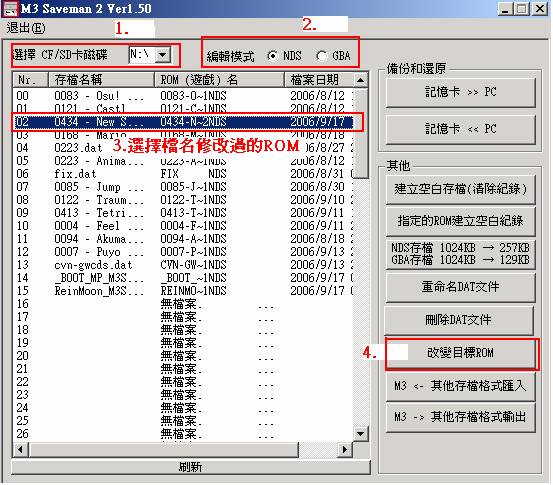553x485 pixels.
Task: Select the NDS edit mode radio button
Action: coord(273,56)
